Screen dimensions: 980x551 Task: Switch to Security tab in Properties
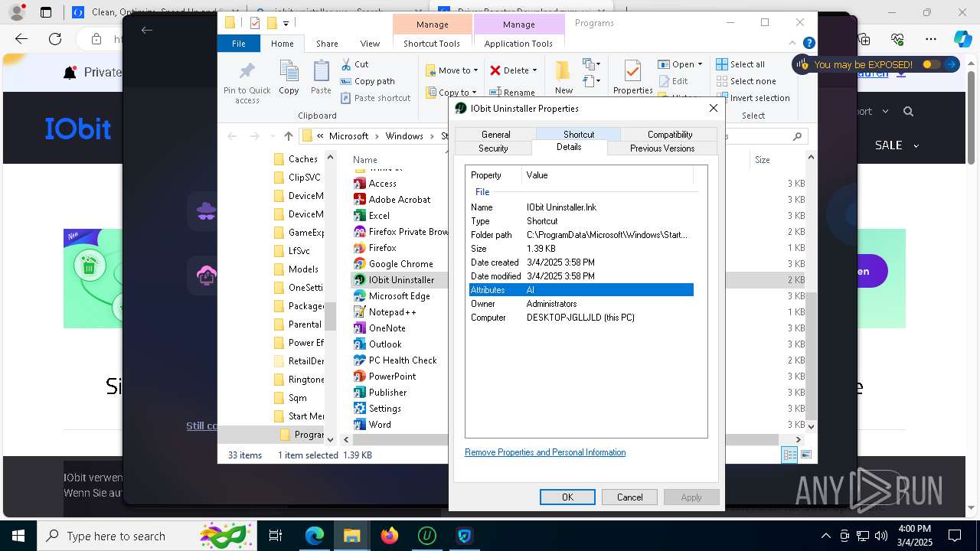tap(493, 148)
